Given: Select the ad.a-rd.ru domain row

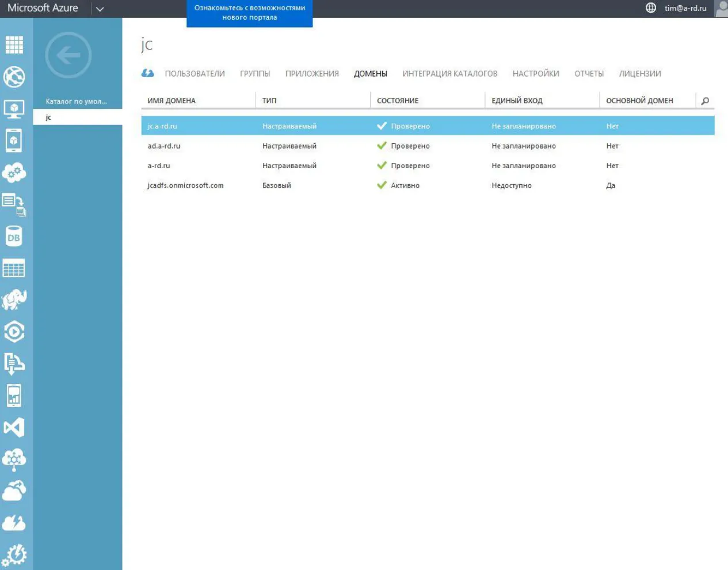Looking at the screenshot, I should (x=428, y=146).
